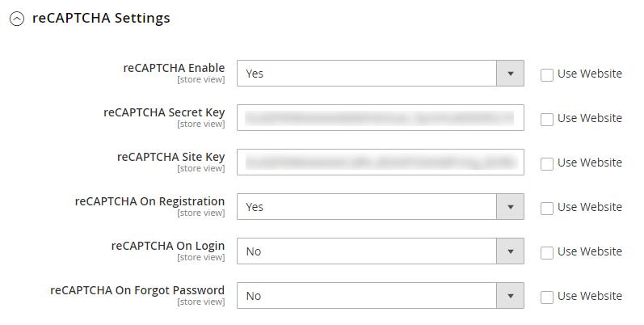Image resolution: width=644 pixels, height=325 pixels.
Task: Click the reCAPTCHA Secret Key label
Action: click(x=164, y=112)
